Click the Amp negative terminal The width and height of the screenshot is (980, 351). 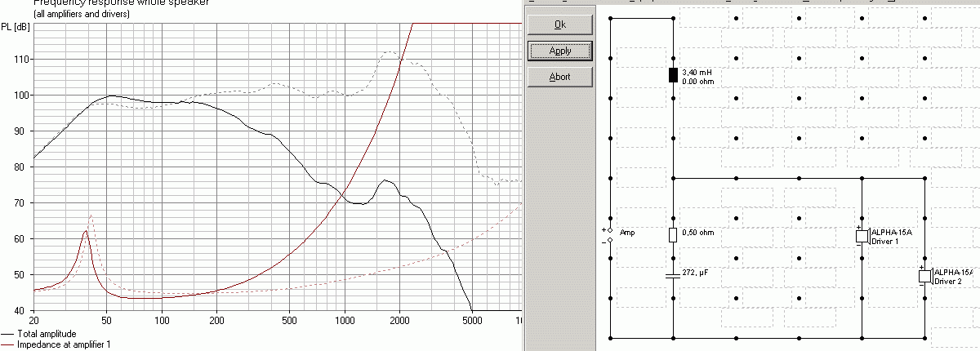pyautogui.click(x=609, y=241)
